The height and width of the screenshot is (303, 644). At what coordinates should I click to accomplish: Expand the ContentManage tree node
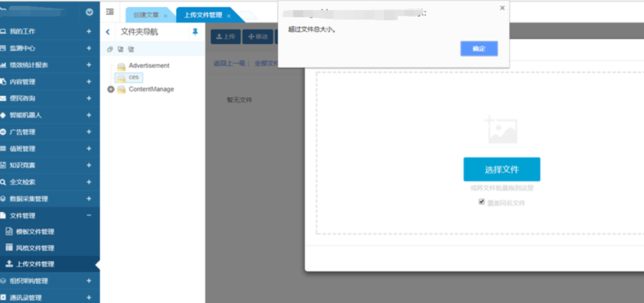[x=111, y=89]
